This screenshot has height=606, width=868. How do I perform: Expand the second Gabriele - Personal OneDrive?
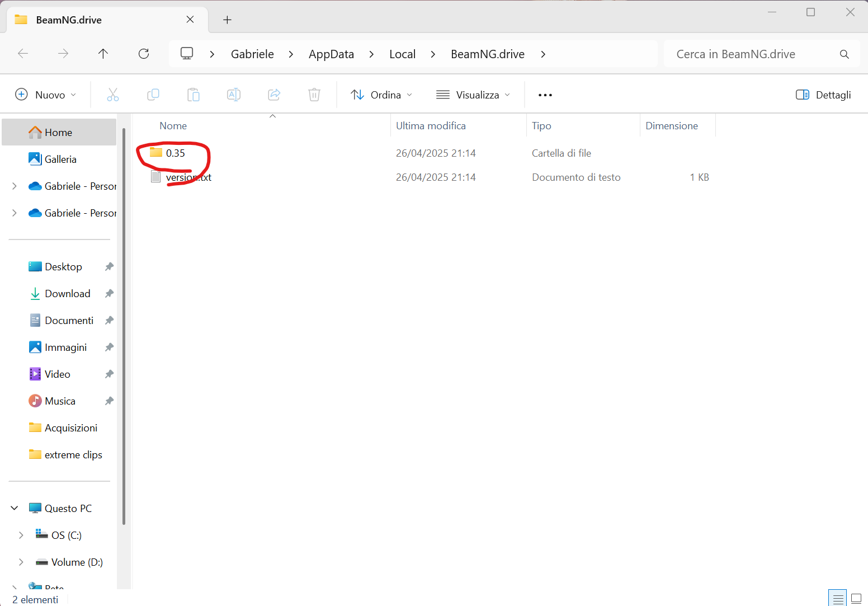pos(15,213)
